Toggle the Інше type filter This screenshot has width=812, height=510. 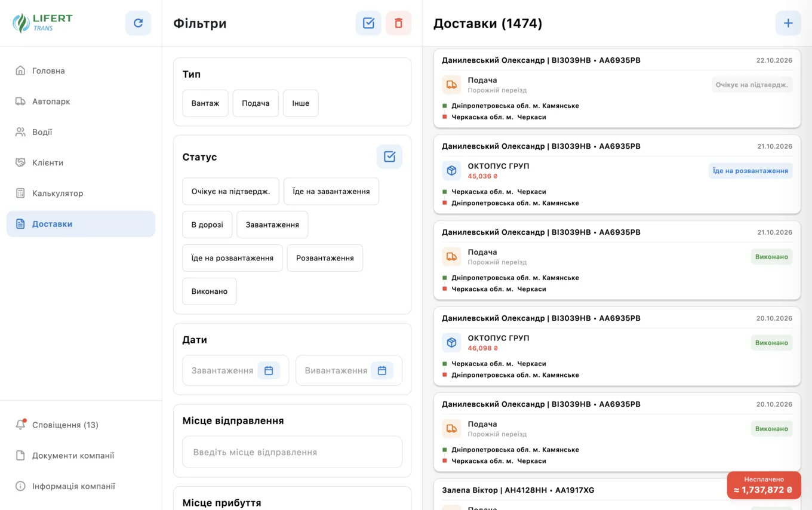[301, 103]
